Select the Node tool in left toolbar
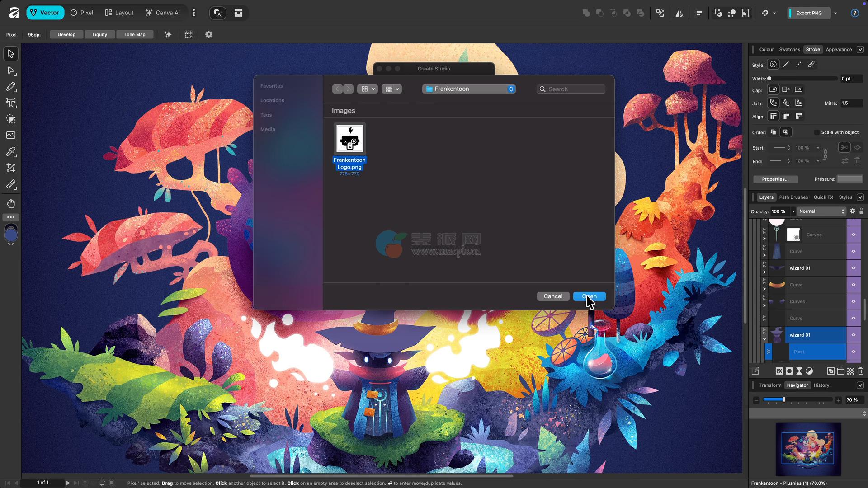 point(11,70)
